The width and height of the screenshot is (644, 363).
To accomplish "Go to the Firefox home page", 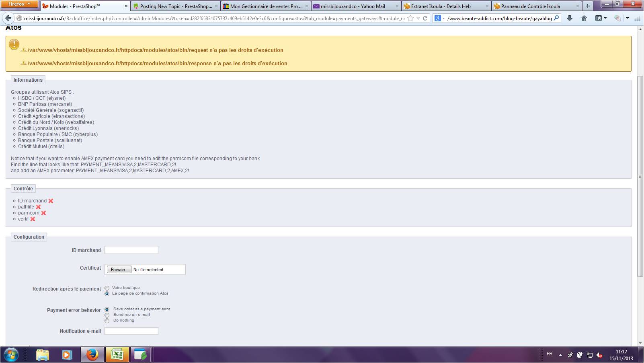I will 584,18.
